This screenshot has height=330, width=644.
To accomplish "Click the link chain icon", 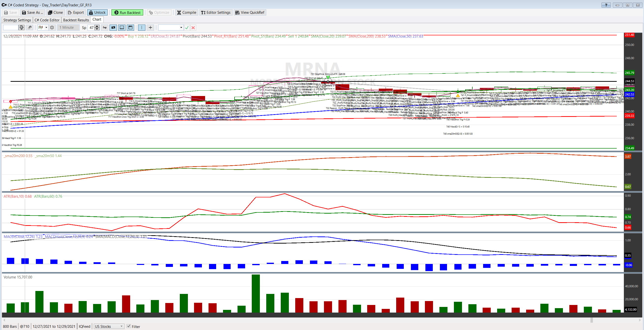I will tap(30, 27).
